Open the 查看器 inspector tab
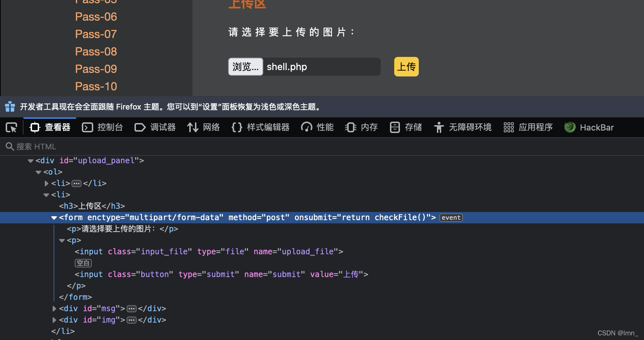The image size is (644, 340). pyautogui.click(x=50, y=127)
